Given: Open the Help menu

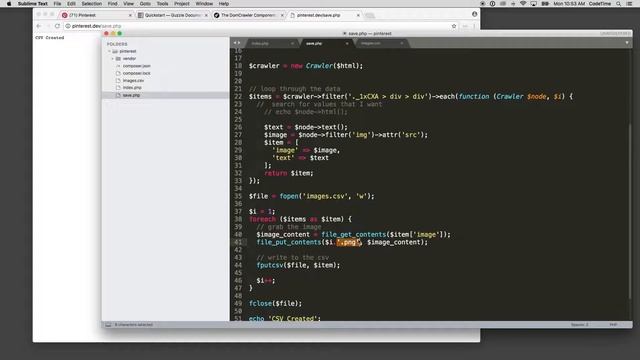Looking at the screenshot, I should point(224,4).
